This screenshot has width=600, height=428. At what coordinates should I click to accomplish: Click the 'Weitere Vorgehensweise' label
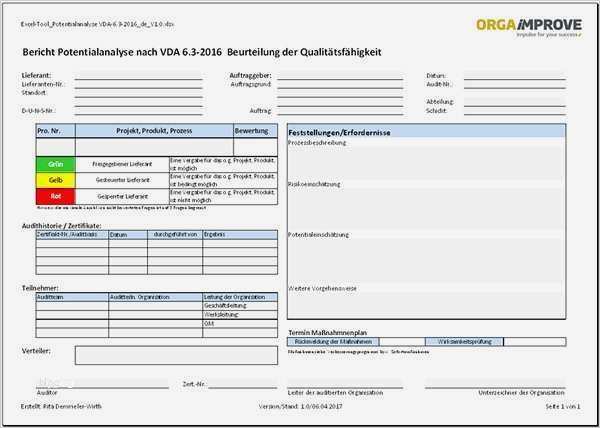(322, 288)
